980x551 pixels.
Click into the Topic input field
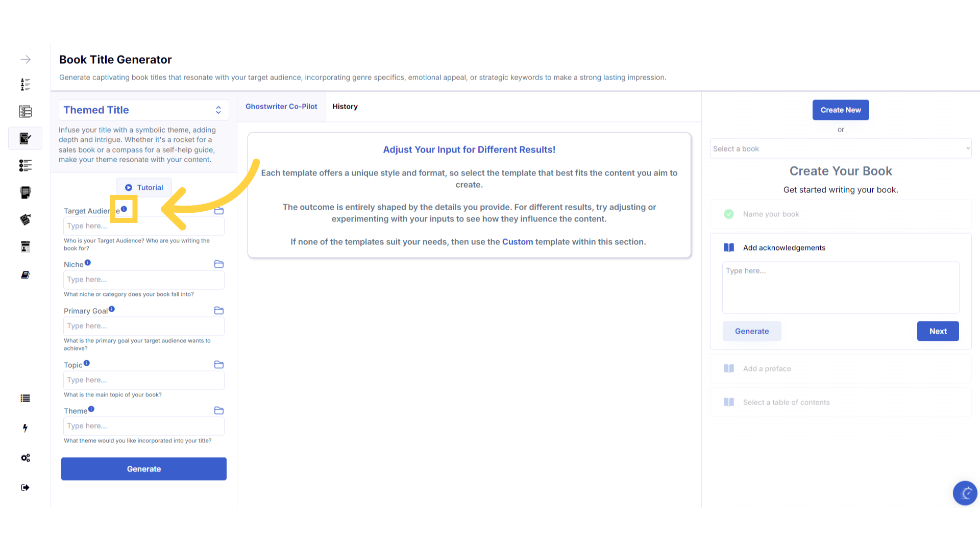pyautogui.click(x=144, y=380)
